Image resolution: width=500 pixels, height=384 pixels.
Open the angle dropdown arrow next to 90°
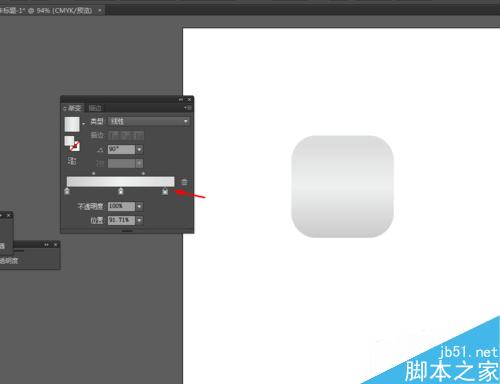point(139,149)
